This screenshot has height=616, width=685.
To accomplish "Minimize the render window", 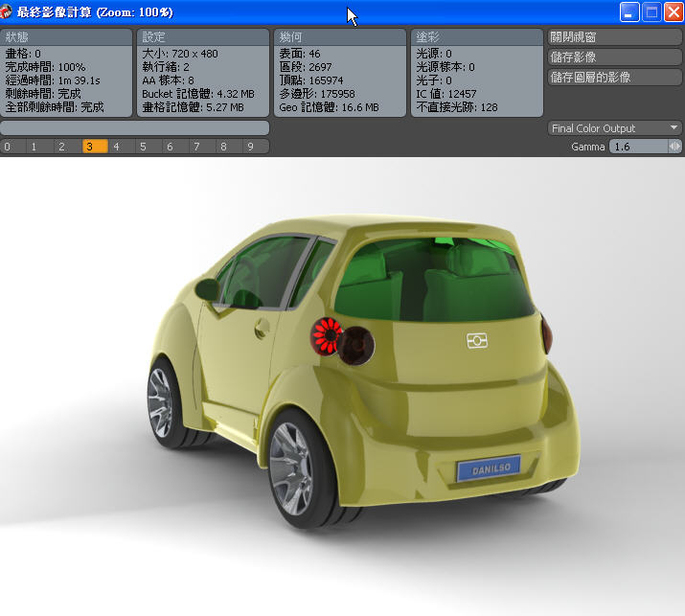I will [629, 11].
